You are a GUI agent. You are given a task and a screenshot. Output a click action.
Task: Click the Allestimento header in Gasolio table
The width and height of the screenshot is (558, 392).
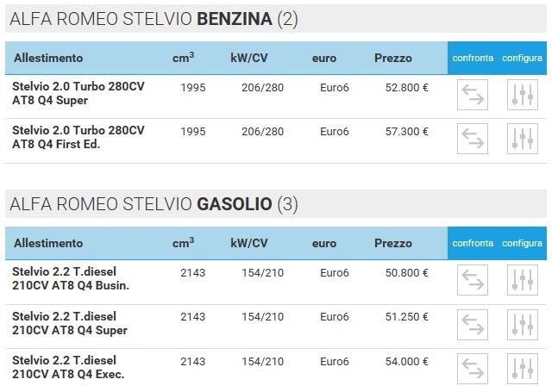coord(48,244)
